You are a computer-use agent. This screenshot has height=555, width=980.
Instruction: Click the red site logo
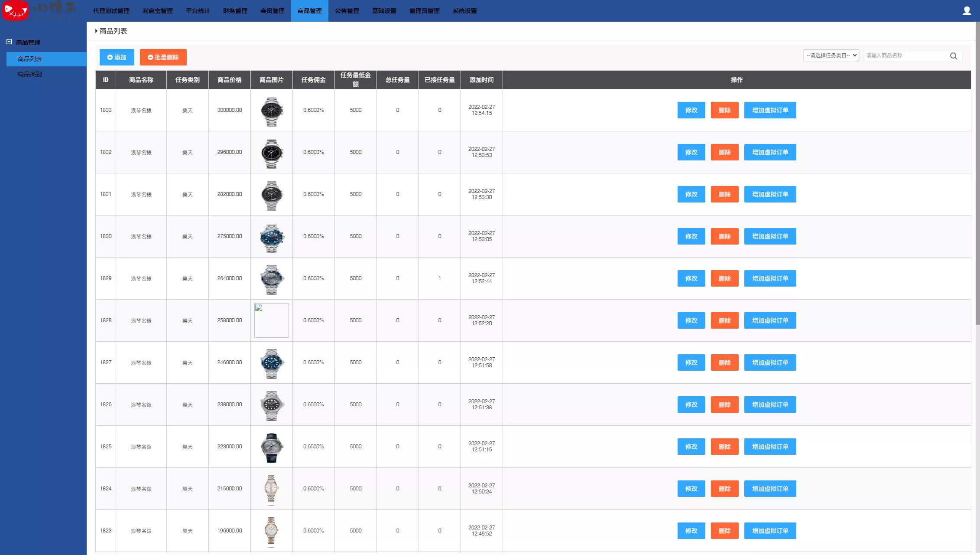(16, 10)
